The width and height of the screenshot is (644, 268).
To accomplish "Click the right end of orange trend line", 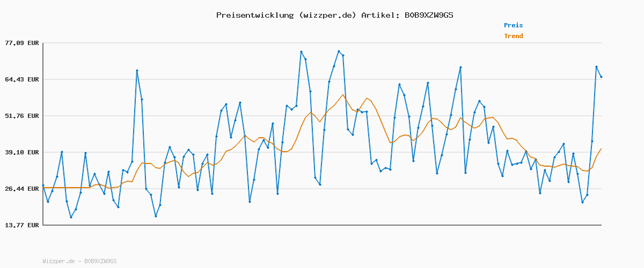I will click(x=601, y=148).
